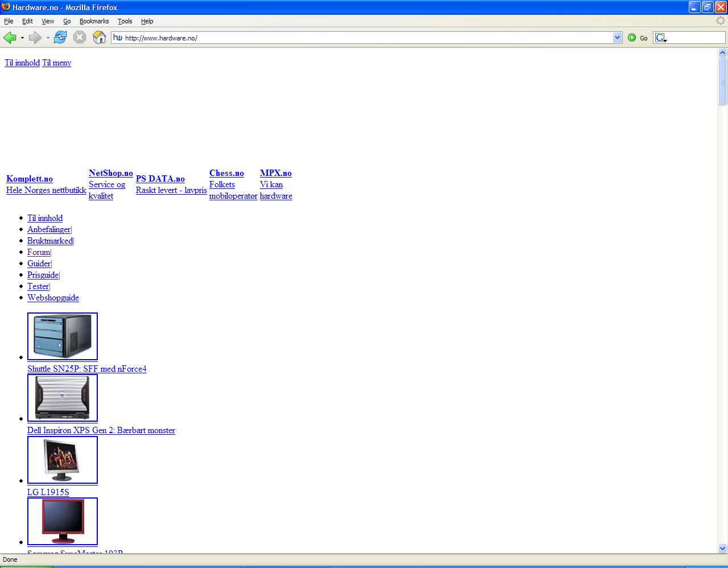
Task: Follow the top 'Til innhold' skip link
Action: (x=22, y=63)
